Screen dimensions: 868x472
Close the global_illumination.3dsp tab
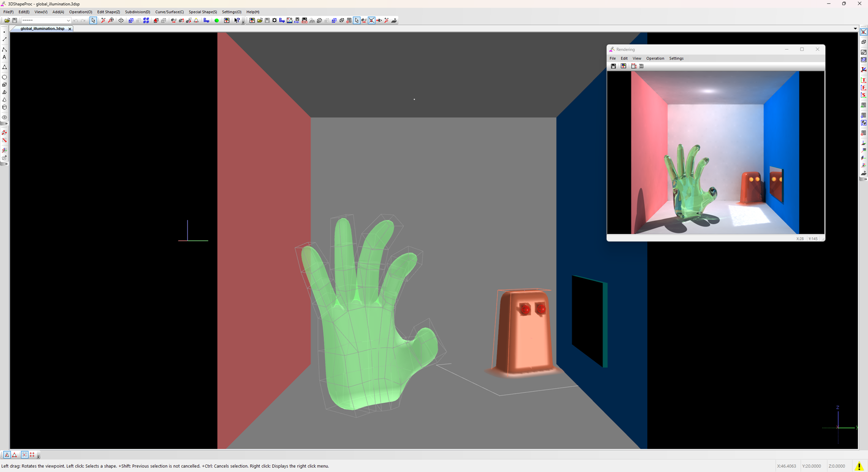70,28
